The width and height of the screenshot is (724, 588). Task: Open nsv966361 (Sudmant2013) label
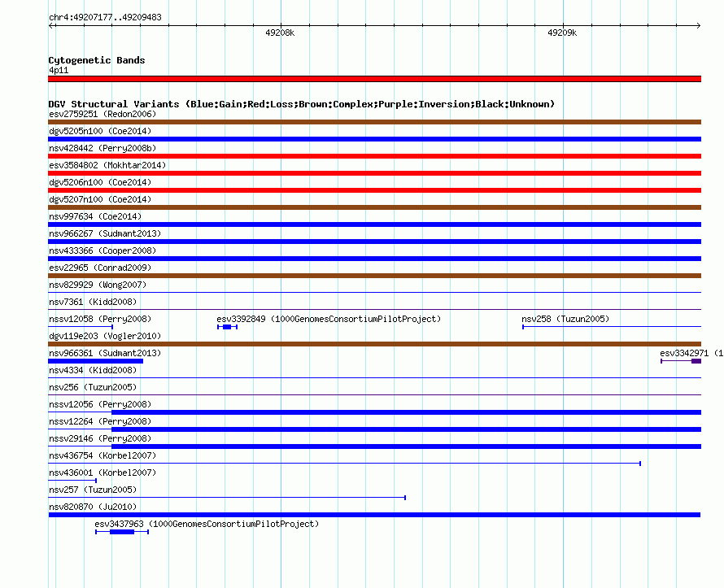[105, 353]
